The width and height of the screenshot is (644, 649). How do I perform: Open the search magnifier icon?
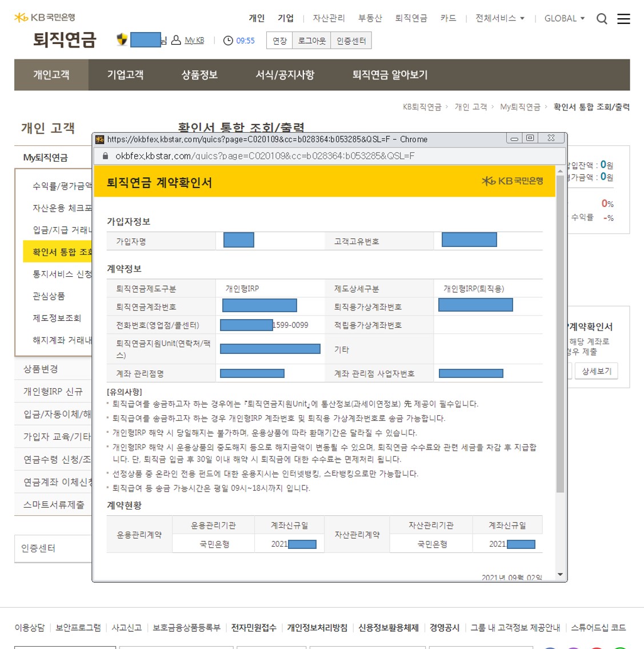(x=602, y=19)
